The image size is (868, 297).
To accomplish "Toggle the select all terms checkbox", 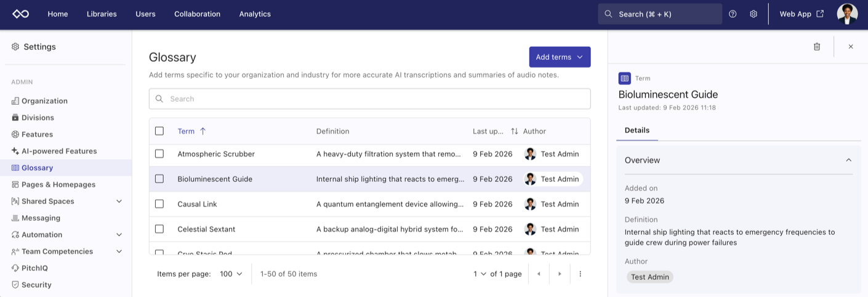I will tap(159, 131).
